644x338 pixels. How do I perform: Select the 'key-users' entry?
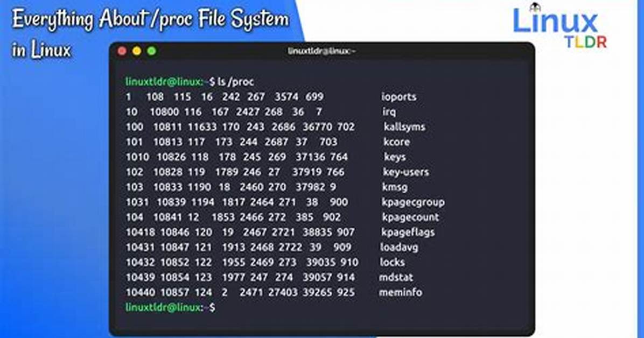pos(406,172)
